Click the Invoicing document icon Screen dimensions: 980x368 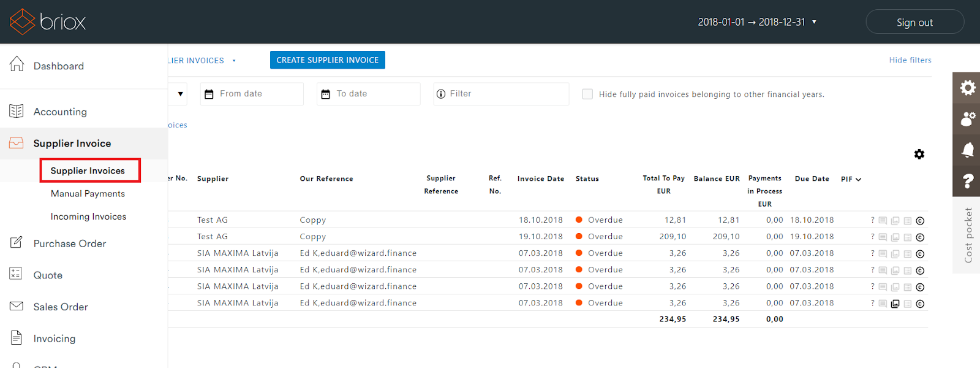click(x=17, y=337)
